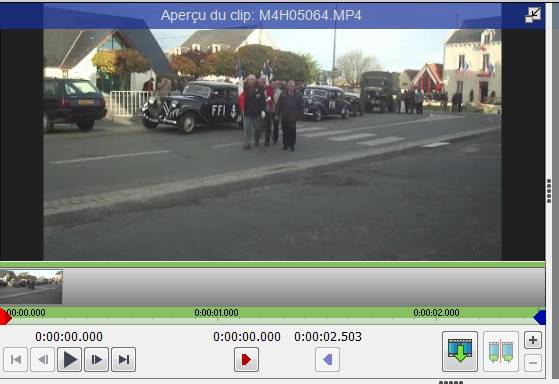Shrink the clip preview window icon
Image resolution: width=559 pixels, height=384 pixels.
[x=533, y=15]
